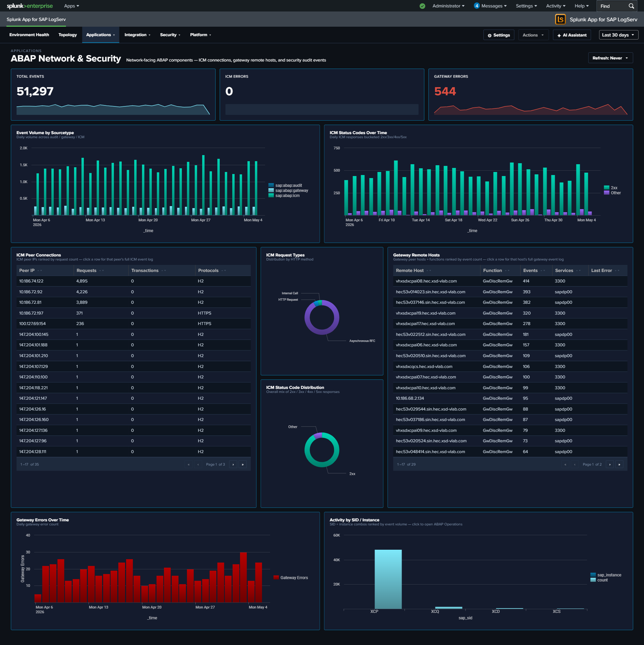
Task: Open the Apps dropdown menu
Action: 72,6
